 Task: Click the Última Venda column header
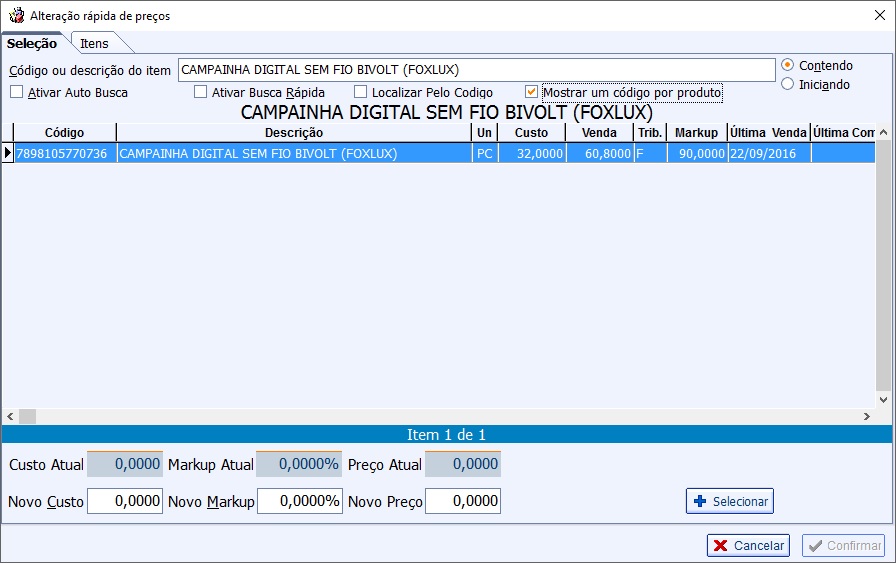click(x=769, y=133)
